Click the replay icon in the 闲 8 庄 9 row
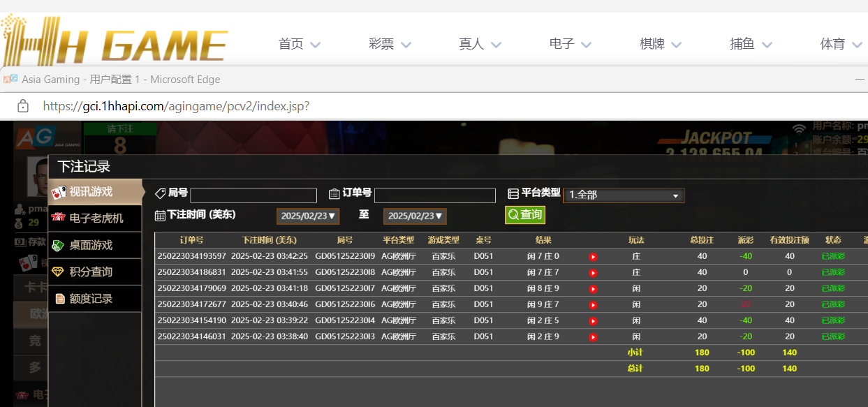Screen dimensions: 868x407 (x=593, y=289)
